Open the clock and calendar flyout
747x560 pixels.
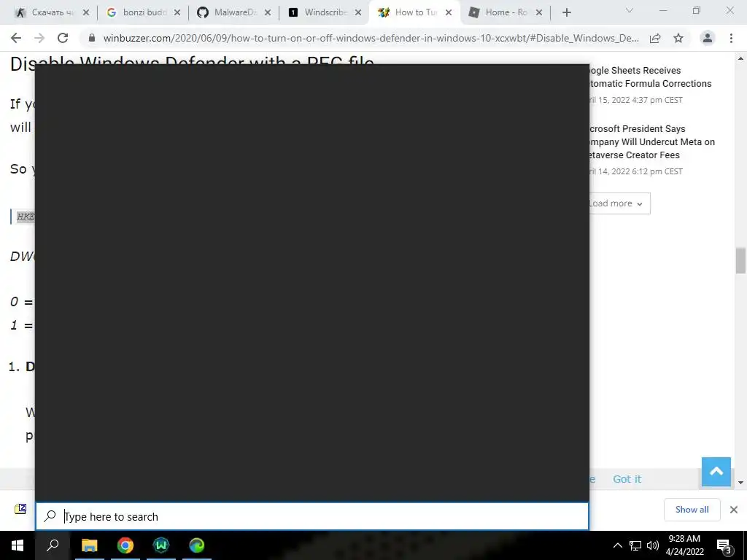tap(684, 545)
